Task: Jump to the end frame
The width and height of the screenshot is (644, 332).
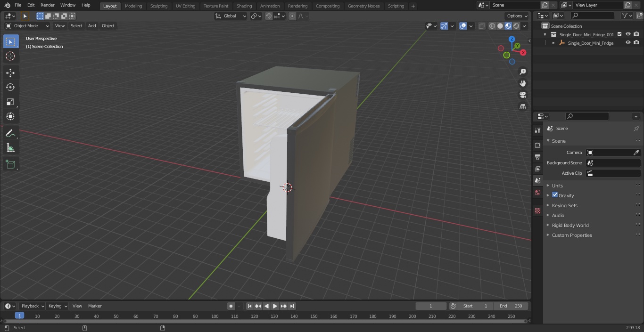Action: 292,306
